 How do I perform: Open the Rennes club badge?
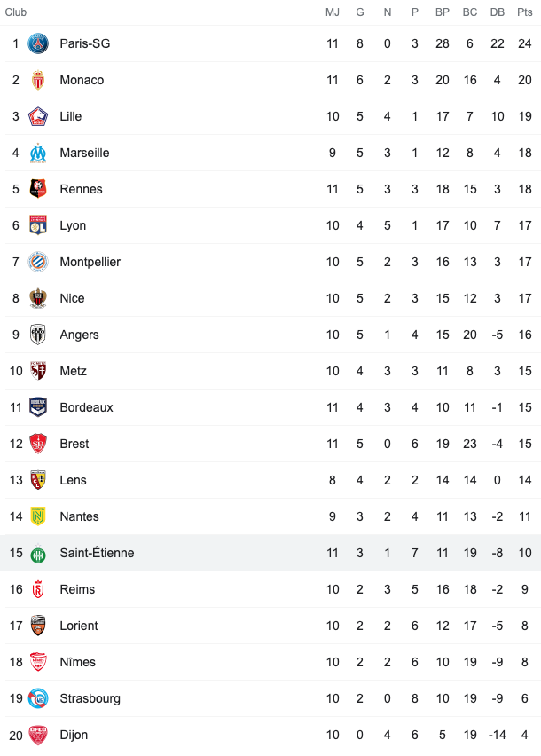click(x=38, y=189)
